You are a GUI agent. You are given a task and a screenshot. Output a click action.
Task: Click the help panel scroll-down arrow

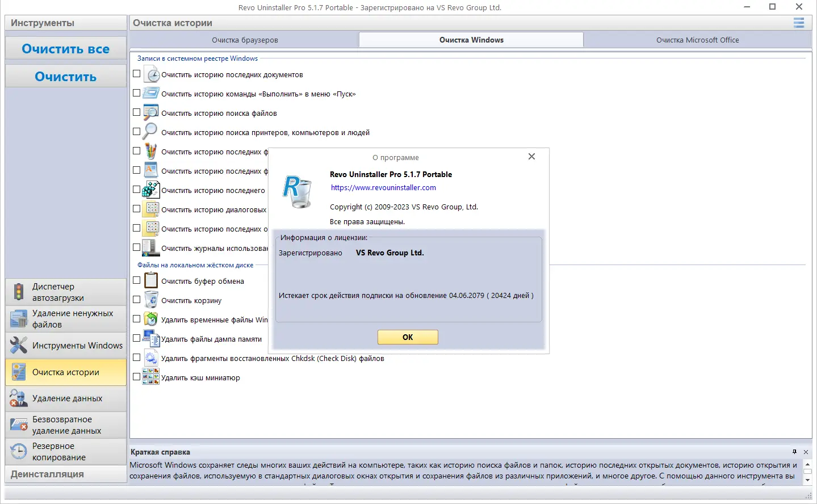[807, 480]
